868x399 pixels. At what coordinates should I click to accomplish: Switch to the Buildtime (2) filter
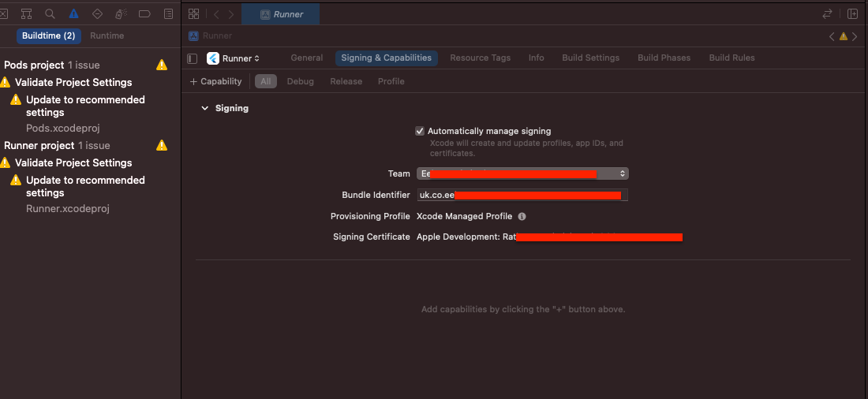tap(49, 36)
